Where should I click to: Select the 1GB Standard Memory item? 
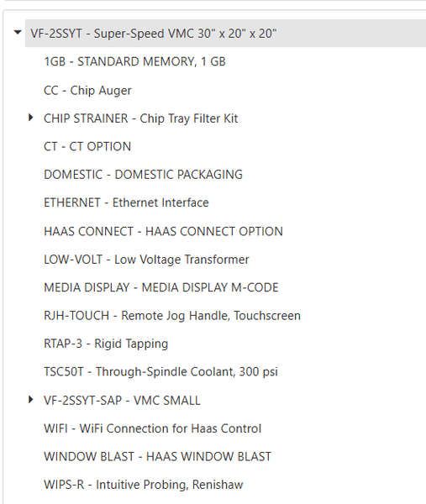click(x=134, y=61)
